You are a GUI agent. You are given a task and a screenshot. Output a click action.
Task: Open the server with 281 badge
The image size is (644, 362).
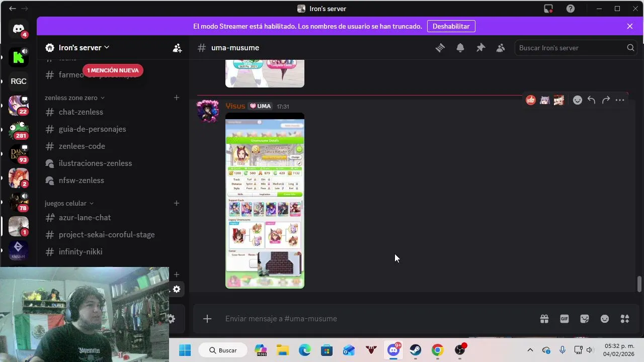coord(19,130)
